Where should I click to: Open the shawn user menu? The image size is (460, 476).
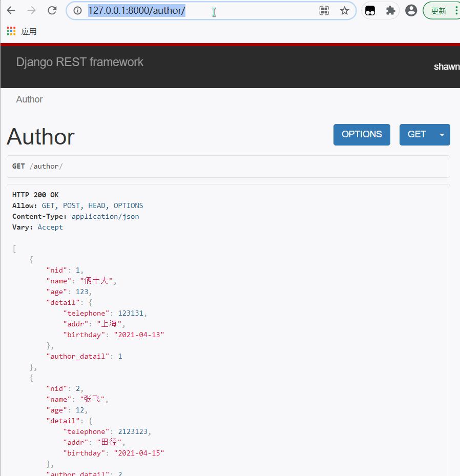[x=447, y=67]
